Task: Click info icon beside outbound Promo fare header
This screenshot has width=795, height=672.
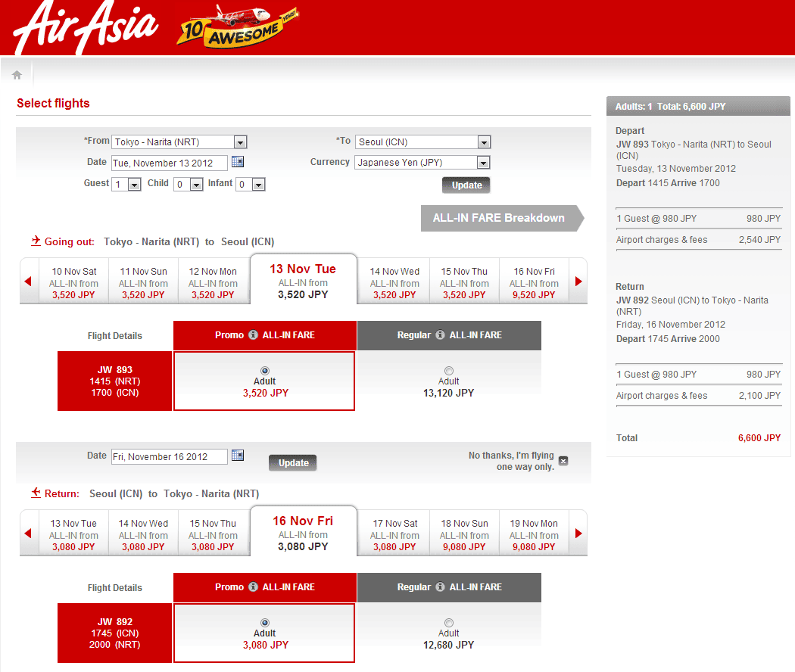Action: pos(254,335)
